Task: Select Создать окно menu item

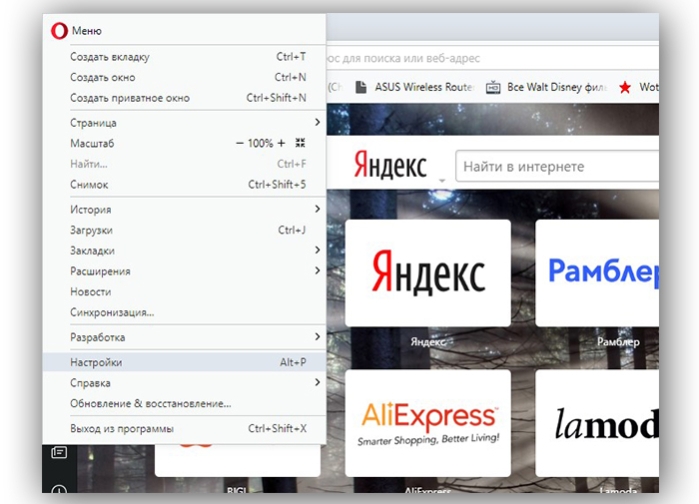Action: point(184,77)
